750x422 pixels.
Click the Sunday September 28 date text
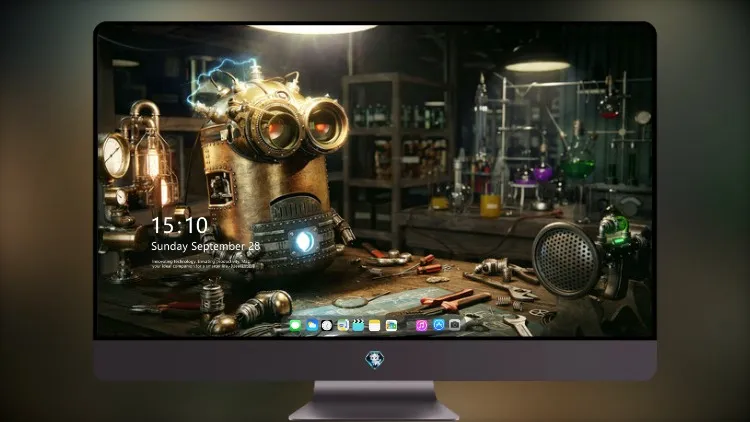[x=206, y=246]
